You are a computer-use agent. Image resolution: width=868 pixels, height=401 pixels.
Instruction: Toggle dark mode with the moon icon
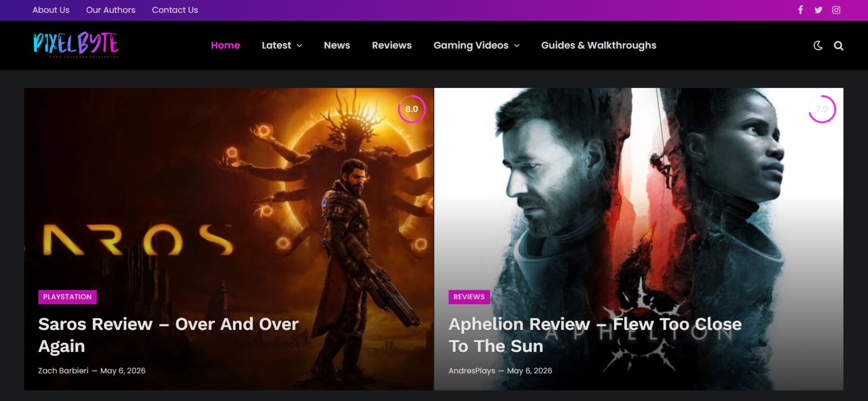(x=818, y=46)
